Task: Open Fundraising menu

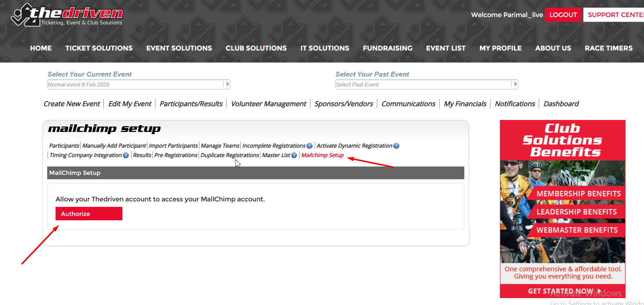Action: click(x=387, y=48)
